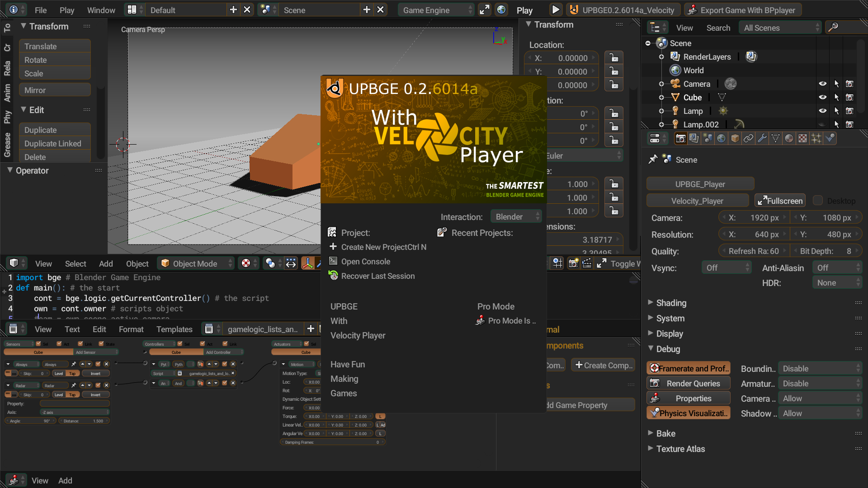The width and height of the screenshot is (868, 488).
Task: Click the Scene name field in top bar
Action: [x=320, y=10]
